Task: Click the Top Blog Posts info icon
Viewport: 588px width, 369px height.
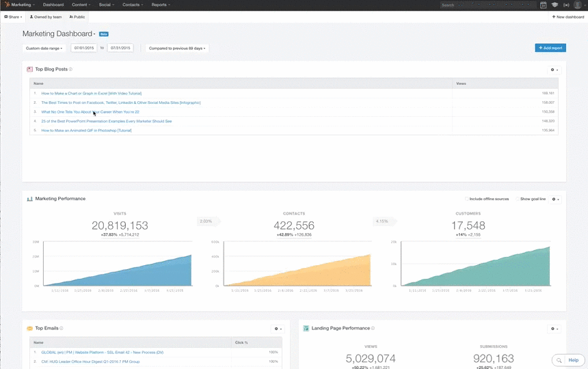Action: (70, 69)
